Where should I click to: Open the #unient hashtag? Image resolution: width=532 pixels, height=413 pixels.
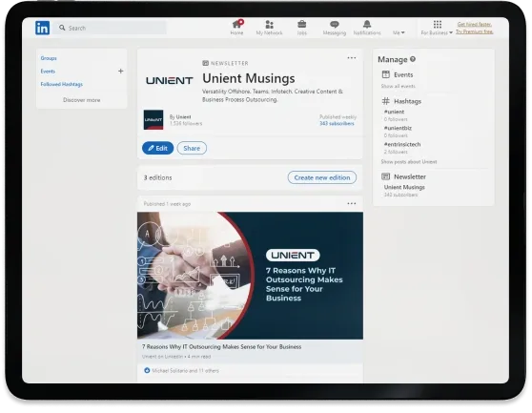pyautogui.click(x=394, y=112)
